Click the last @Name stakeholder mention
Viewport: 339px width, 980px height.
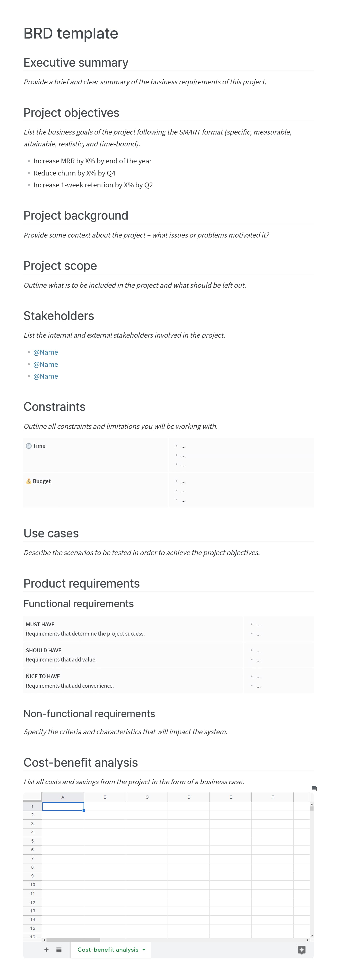(x=46, y=376)
